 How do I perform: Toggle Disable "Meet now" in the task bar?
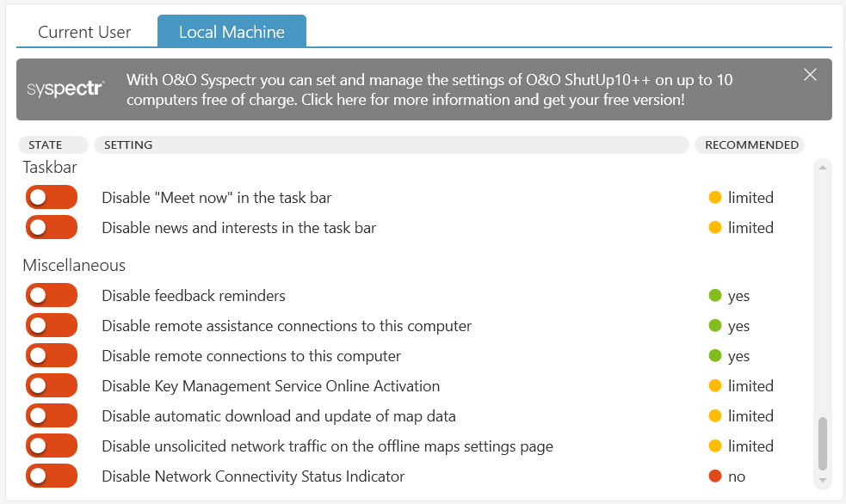(52, 198)
